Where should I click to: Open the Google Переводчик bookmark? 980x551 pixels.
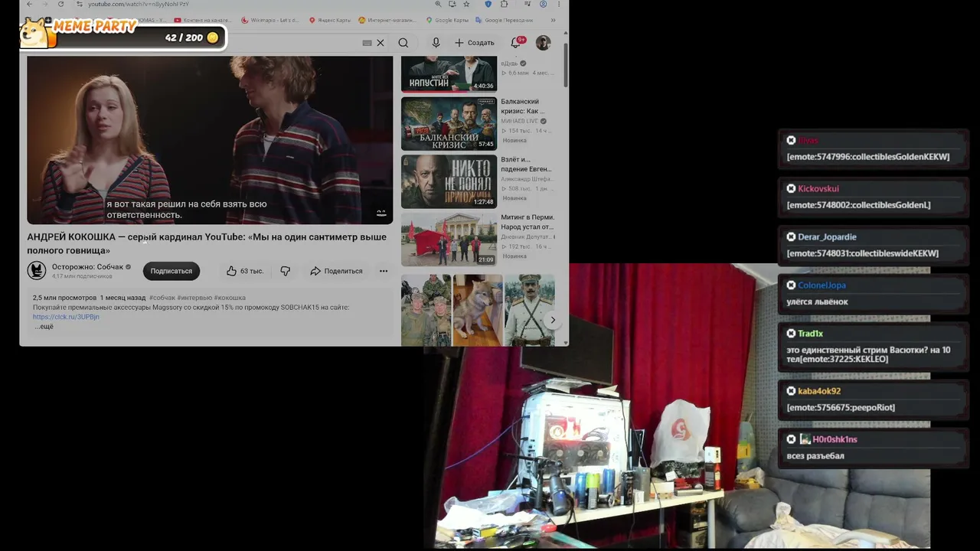(x=505, y=20)
